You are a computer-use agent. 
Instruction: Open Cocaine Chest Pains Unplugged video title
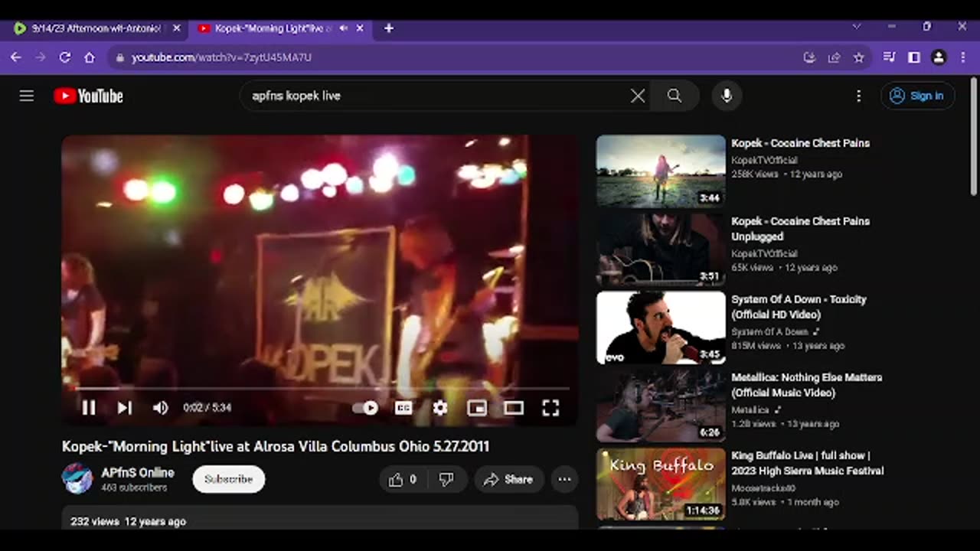(800, 229)
